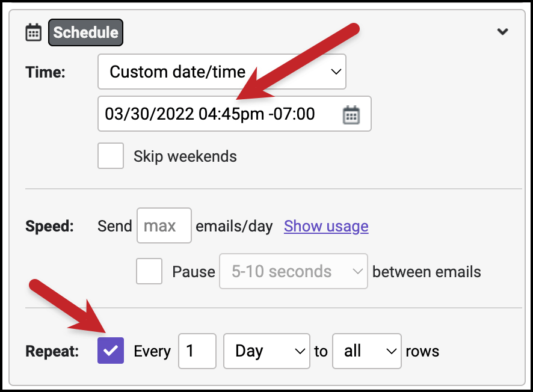Viewport: 533px width, 392px height.
Task: Click the Pause label text
Action: click(194, 272)
